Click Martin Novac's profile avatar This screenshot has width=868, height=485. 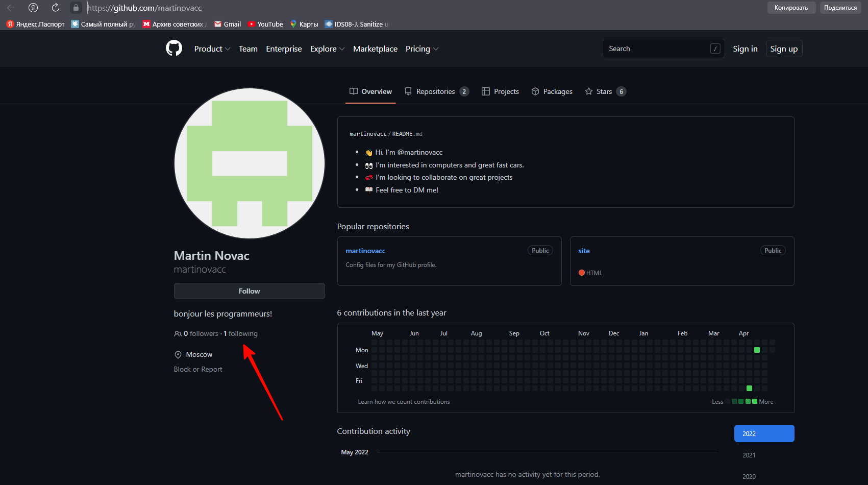[x=250, y=163]
